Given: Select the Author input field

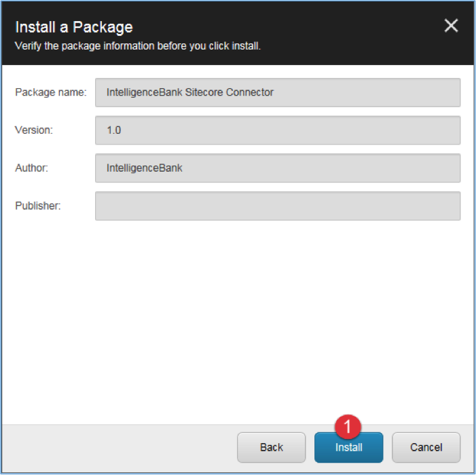Looking at the screenshot, I should [x=278, y=168].
